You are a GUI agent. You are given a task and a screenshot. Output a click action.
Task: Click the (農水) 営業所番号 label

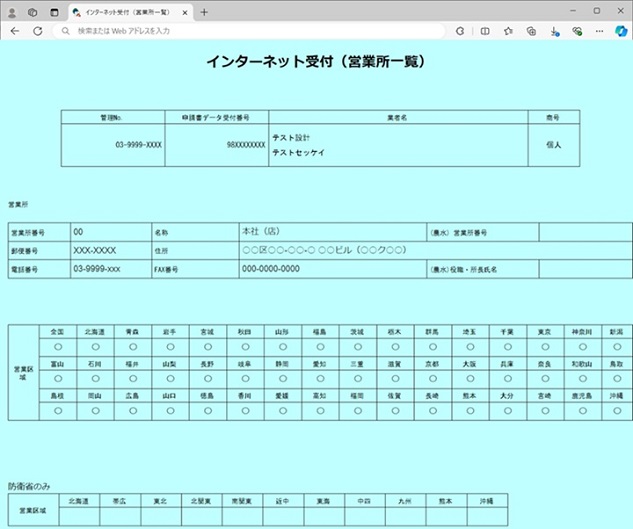459,233
